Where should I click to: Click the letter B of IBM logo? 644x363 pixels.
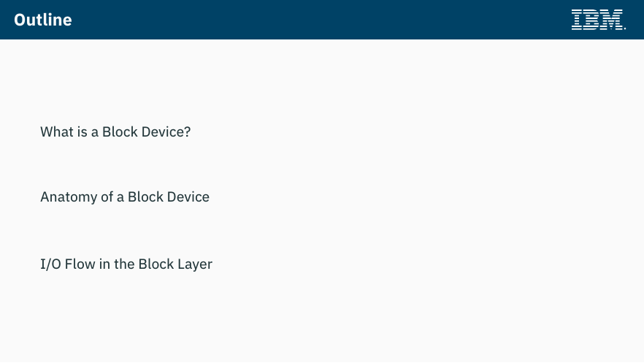click(x=592, y=20)
